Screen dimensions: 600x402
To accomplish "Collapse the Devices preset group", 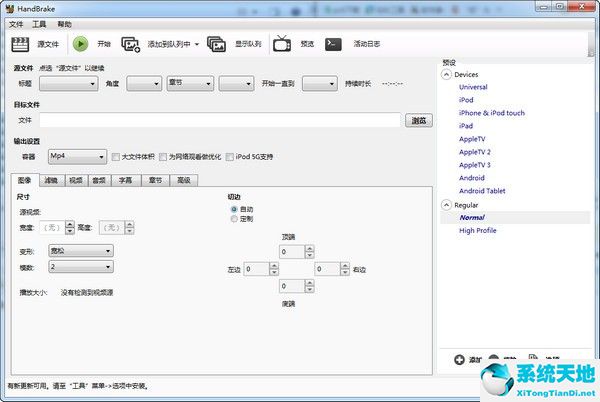I will [446, 74].
